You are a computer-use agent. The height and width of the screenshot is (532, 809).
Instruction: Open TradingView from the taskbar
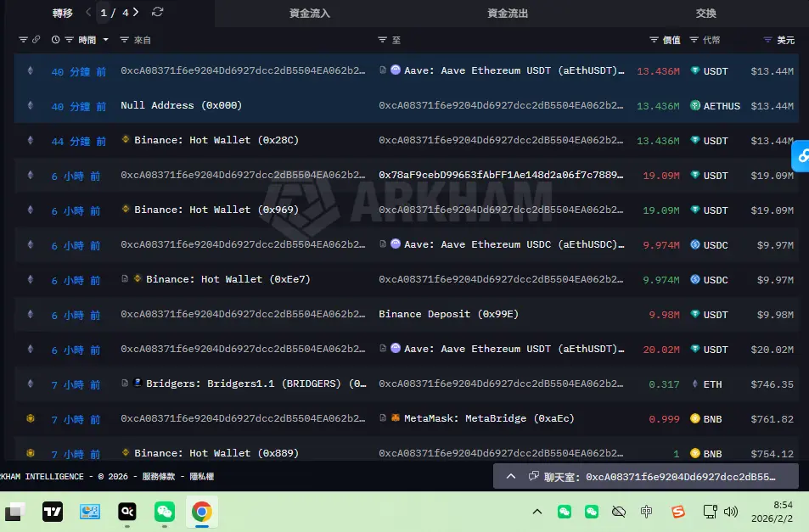[x=53, y=512]
